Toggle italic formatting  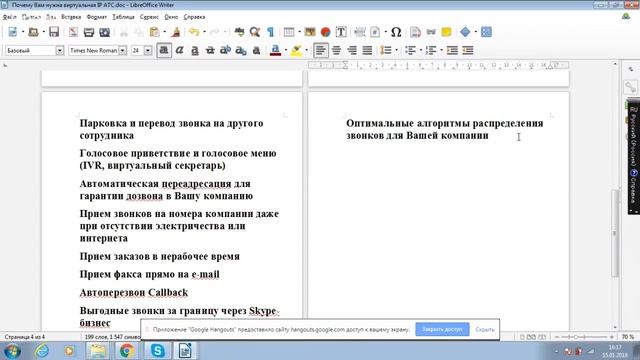point(179,50)
